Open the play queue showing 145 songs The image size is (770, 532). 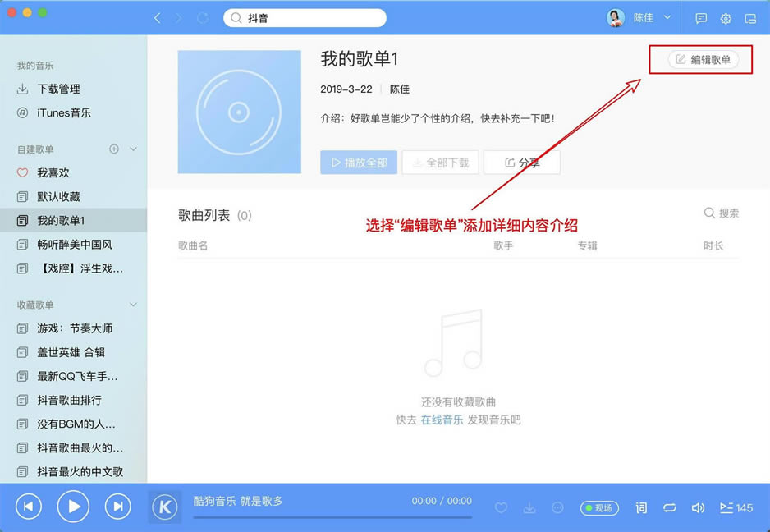click(731, 507)
